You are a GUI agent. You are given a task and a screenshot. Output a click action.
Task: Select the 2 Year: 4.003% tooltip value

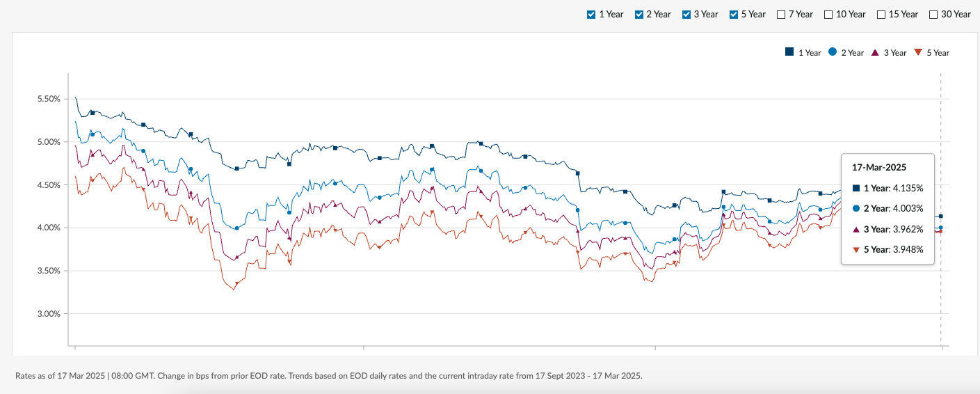[x=893, y=208]
